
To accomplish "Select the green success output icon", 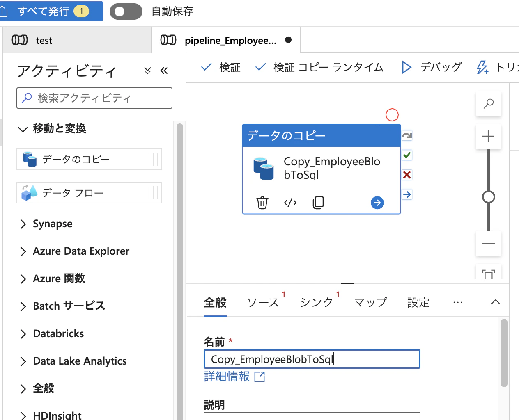I will [x=406, y=155].
